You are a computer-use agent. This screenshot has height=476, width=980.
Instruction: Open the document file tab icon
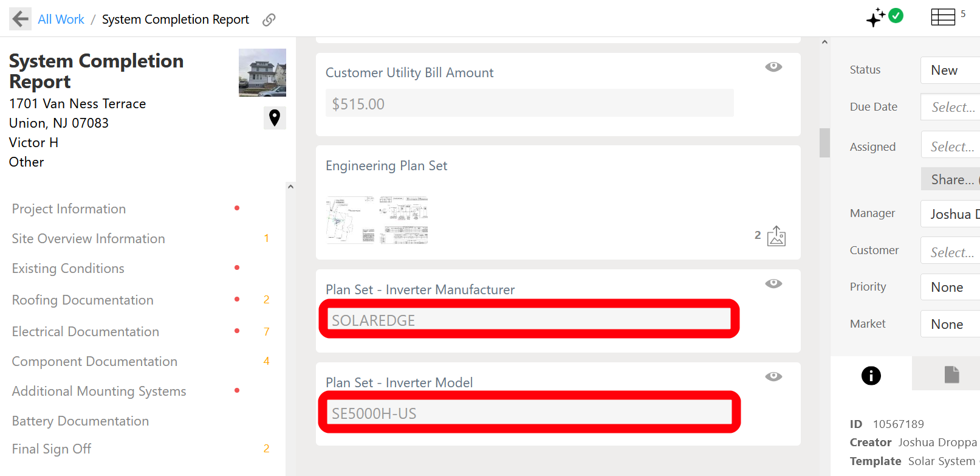(x=951, y=374)
